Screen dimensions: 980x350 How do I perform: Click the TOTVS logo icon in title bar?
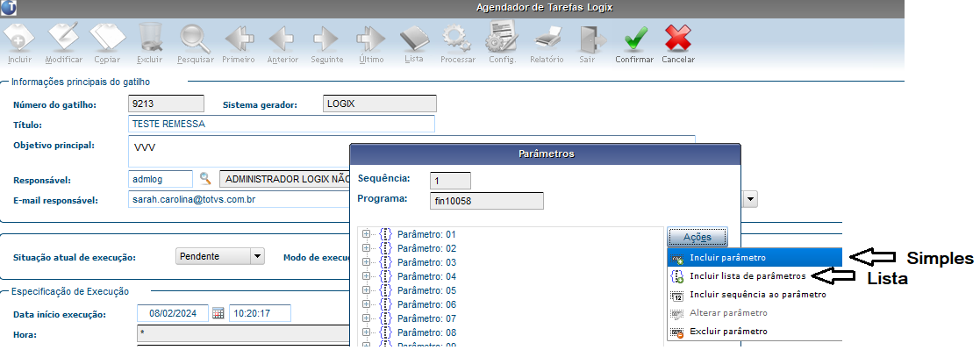pyautogui.click(x=10, y=8)
